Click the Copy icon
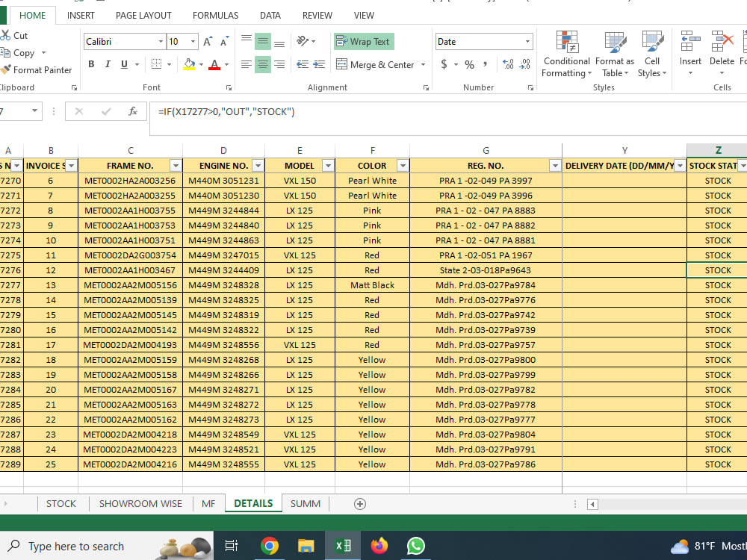The height and width of the screenshot is (560, 747). tap(5, 52)
